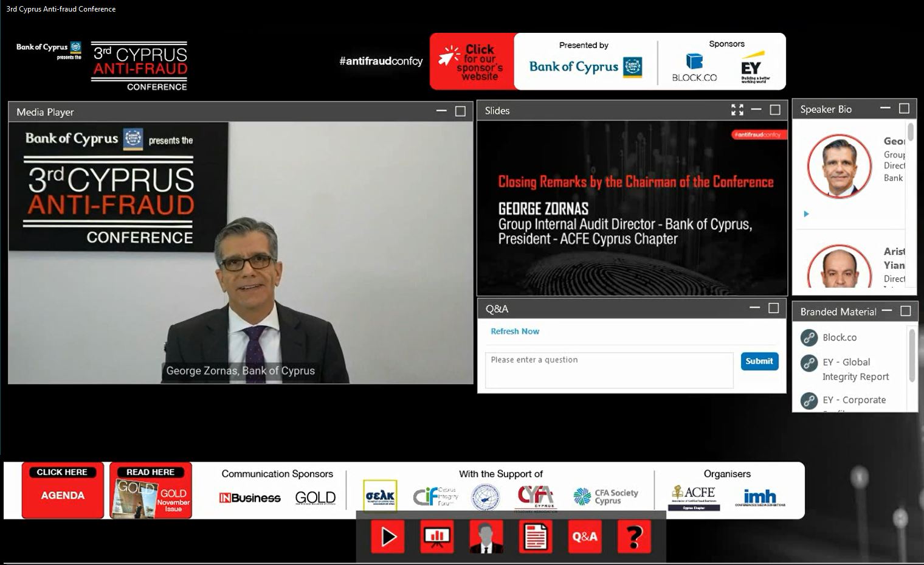Click the Branded Material panel scrollbar

[x=912, y=355]
